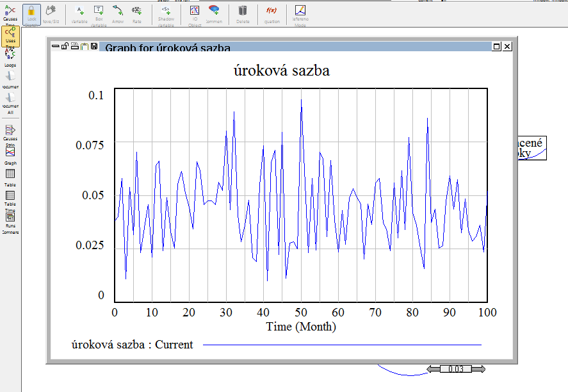The height and width of the screenshot is (392, 568).
Task: Pick the Rate tool
Action: click(136, 13)
